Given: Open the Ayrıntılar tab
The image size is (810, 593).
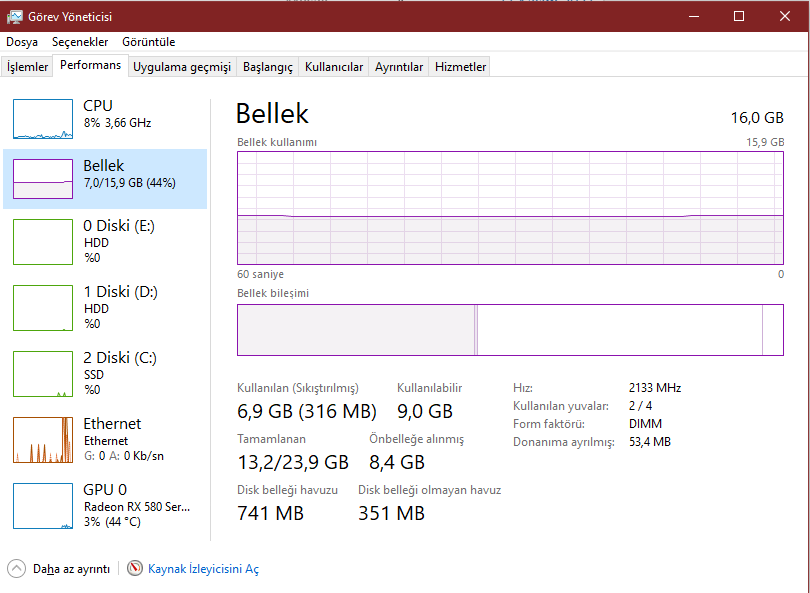Looking at the screenshot, I should click(x=399, y=67).
